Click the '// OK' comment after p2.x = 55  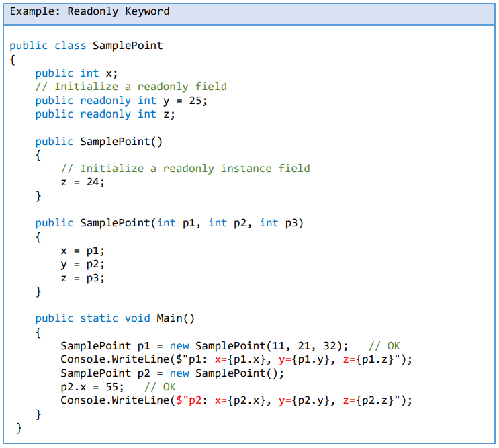pos(160,387)
